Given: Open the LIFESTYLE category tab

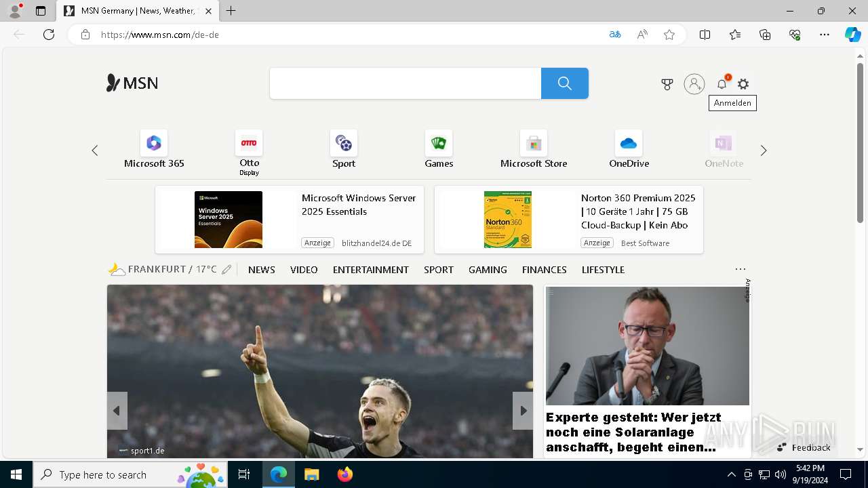Looking at the screenshot, I should tap(603, 270).
